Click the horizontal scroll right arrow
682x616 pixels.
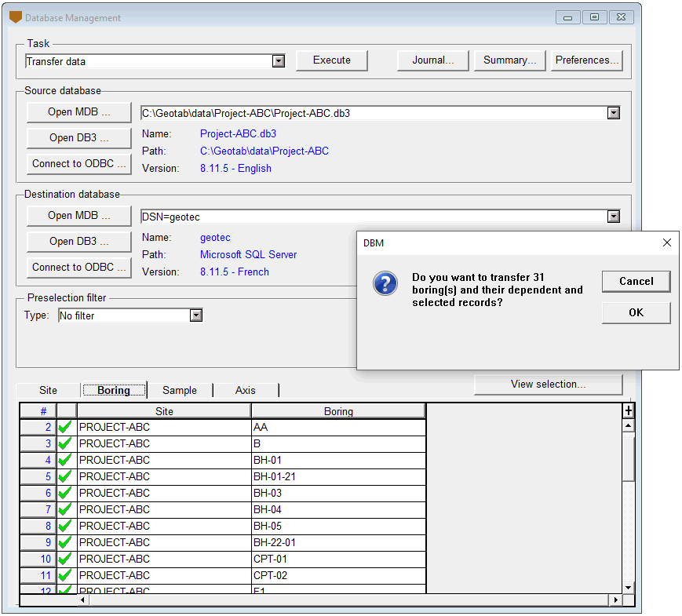(x=615, y=600)
